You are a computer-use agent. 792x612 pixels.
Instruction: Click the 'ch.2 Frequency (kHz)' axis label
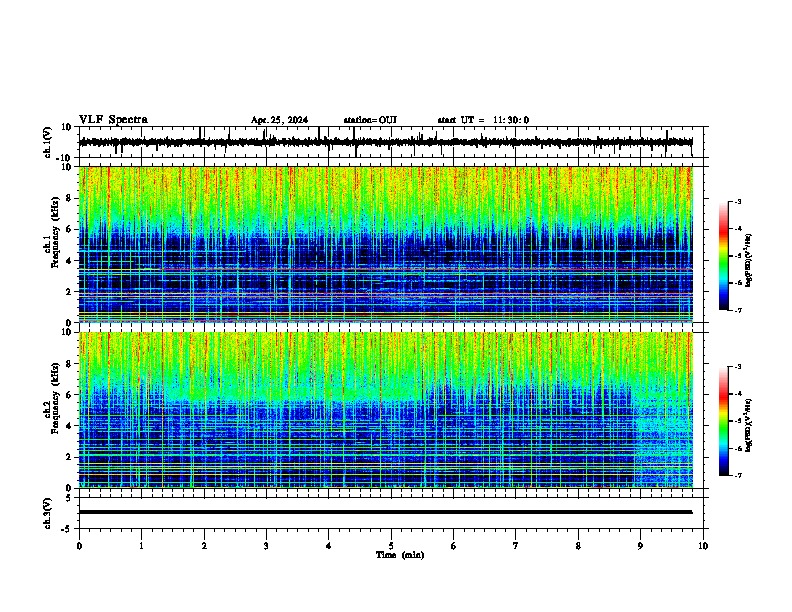click(x=52, y=398)
